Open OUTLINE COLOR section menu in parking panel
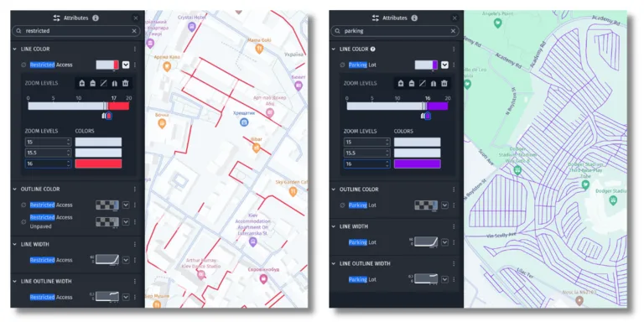Viewport: 644px width, 322px height. [x=454, y=190]
